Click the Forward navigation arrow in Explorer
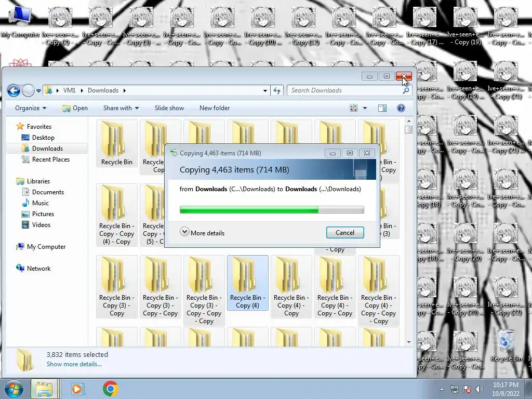 coord(28,90)
